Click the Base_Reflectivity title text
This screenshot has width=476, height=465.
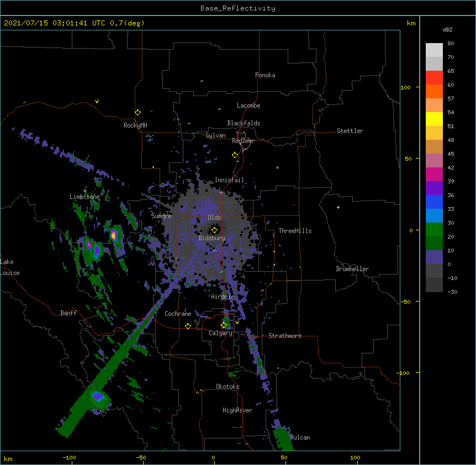click(x=238, y=8)
